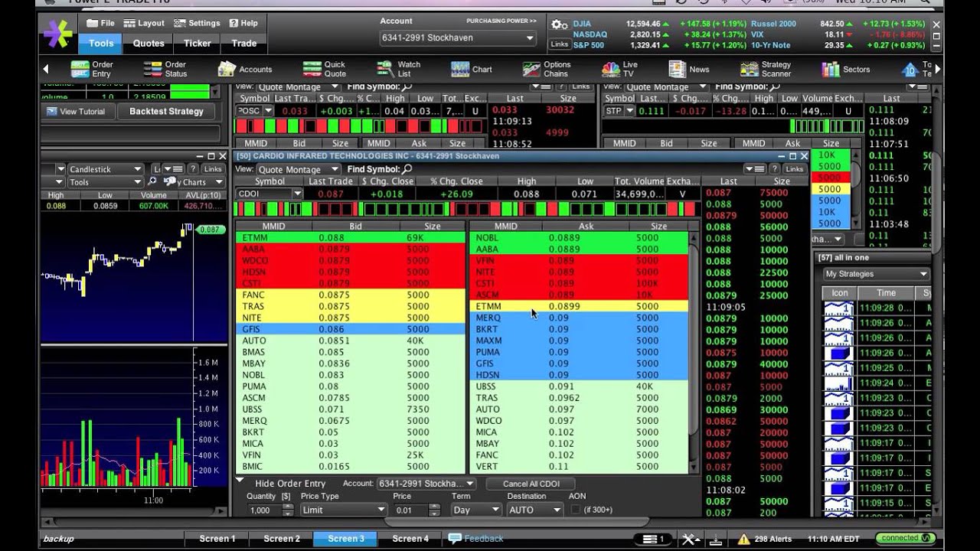Launch the Quick Quote tool

click(x=325, y=69)
